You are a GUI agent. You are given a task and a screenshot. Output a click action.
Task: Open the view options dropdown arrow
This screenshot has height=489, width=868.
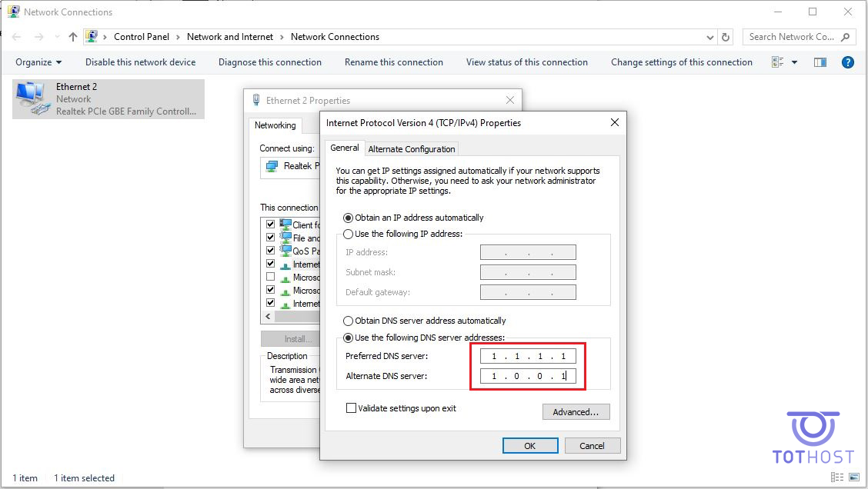tap(794, 62)
